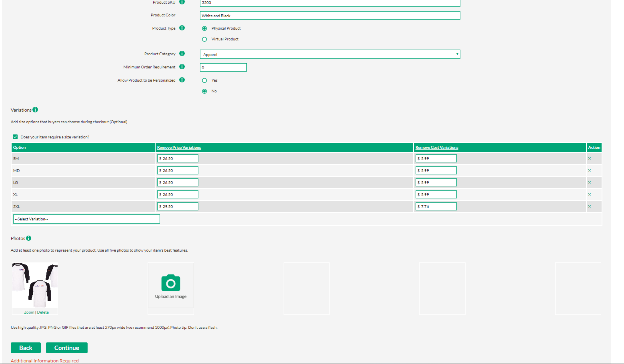The image size is (624, 364).
Task: Open the Minimum Order Requirement info icon
Action: pyautogui.click(x=182, y=67)
